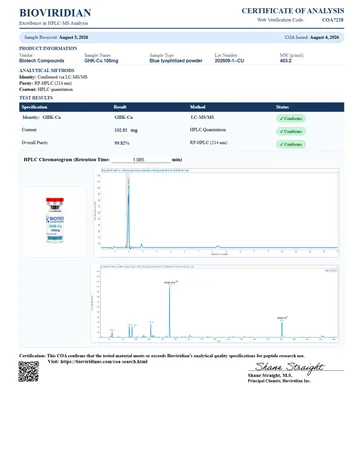Click the Status column header

tap(282, 107)
